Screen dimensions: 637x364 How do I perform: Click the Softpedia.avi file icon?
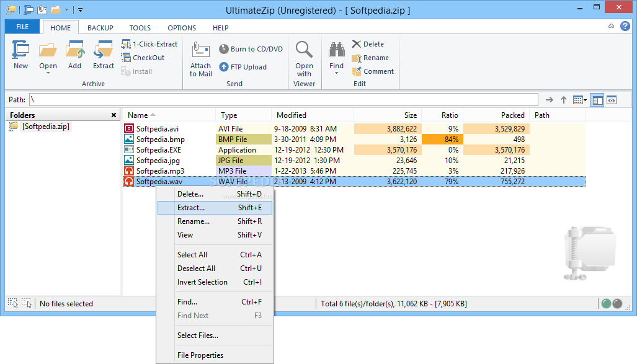[129, 129]
